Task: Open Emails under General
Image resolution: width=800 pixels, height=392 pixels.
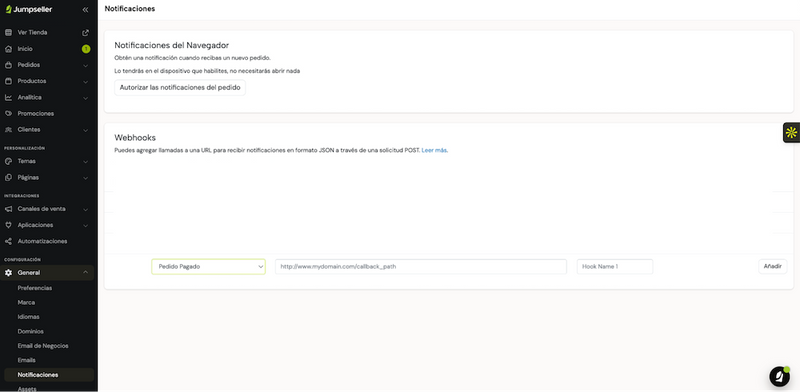Action: pos(27,360)
